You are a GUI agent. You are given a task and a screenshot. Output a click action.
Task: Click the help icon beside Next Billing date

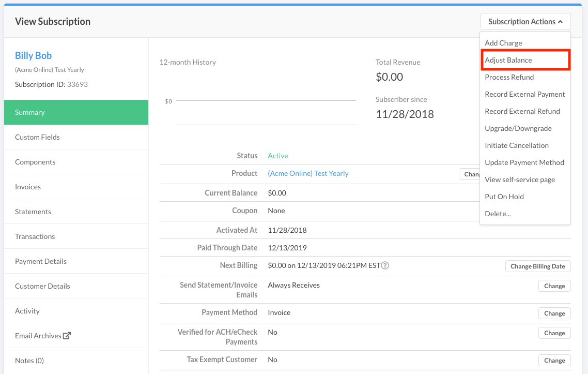click(x=385, y=266)
